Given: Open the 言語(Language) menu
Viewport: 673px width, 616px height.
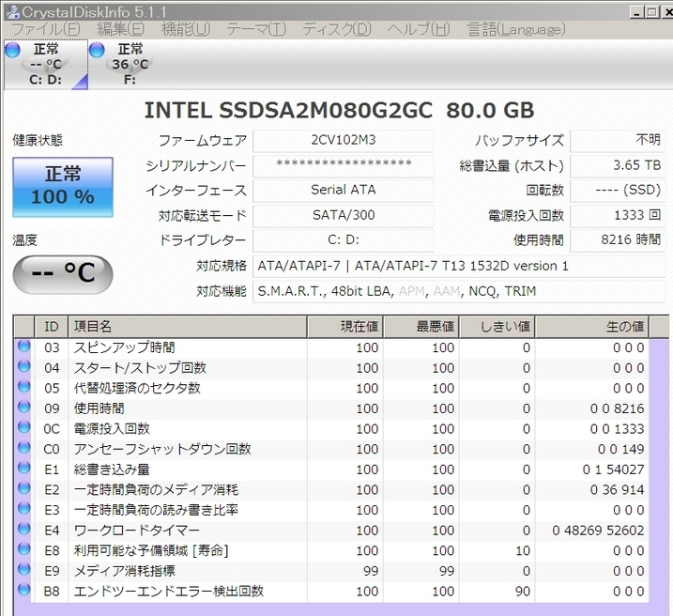Looking at the screenshot, I should (x=515, y=29).
